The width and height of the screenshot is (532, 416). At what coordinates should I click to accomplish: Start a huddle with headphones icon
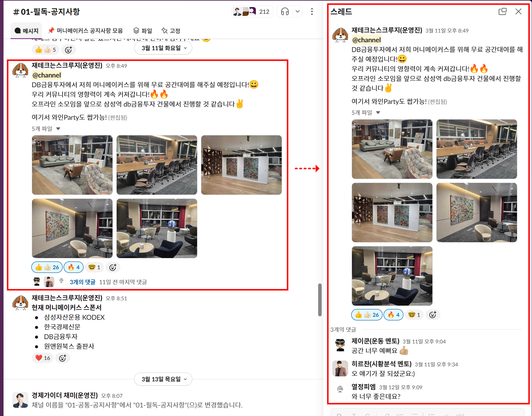click(x=285, y=12)
